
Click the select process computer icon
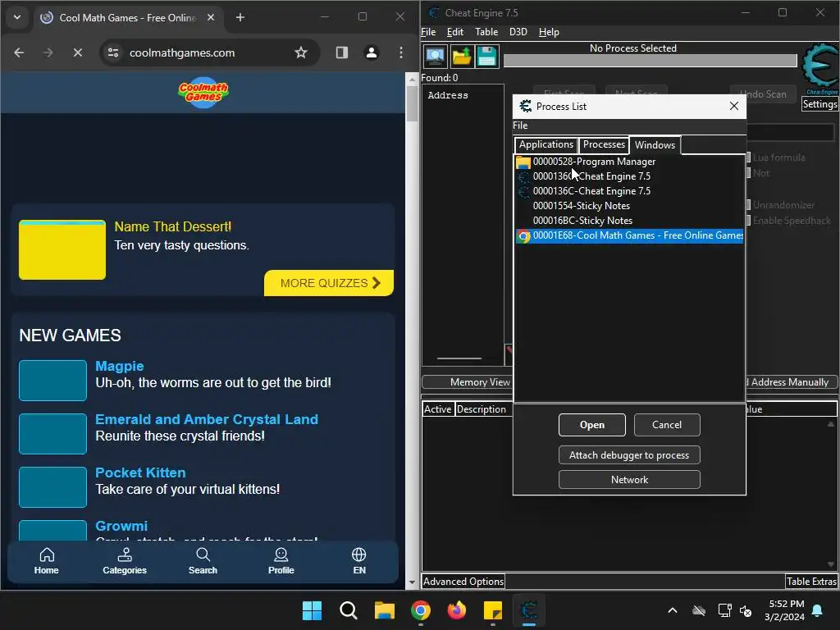435,57
